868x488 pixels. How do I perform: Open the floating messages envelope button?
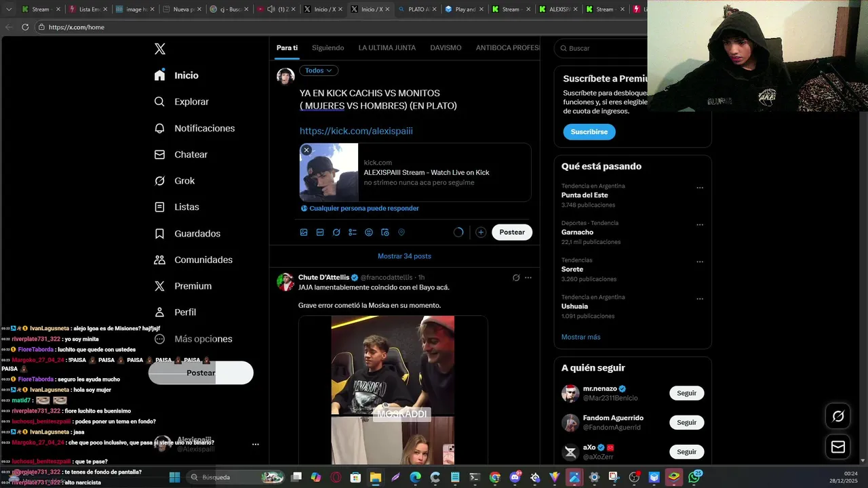coord(838,447)
